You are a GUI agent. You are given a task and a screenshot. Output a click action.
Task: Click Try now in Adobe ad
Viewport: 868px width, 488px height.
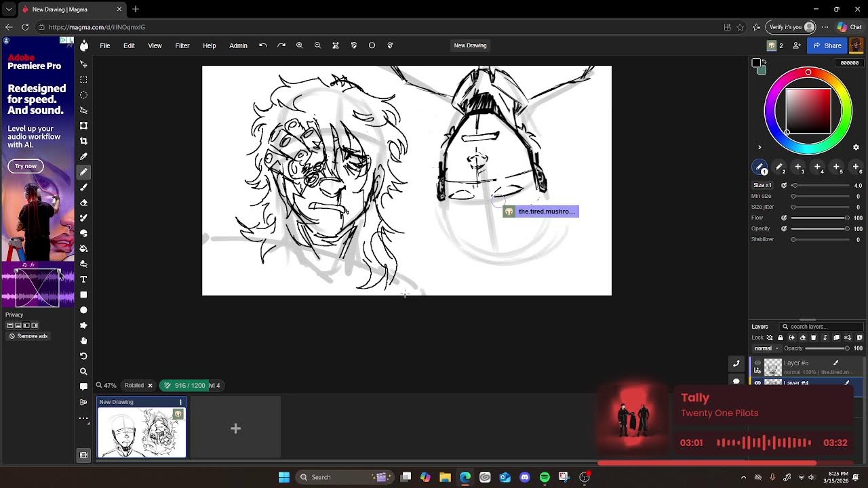pyautogui.click(x=26, y=166)
